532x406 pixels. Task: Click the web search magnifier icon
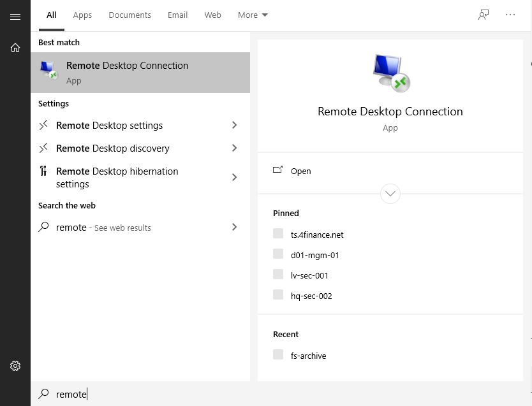tap(43, 227)
